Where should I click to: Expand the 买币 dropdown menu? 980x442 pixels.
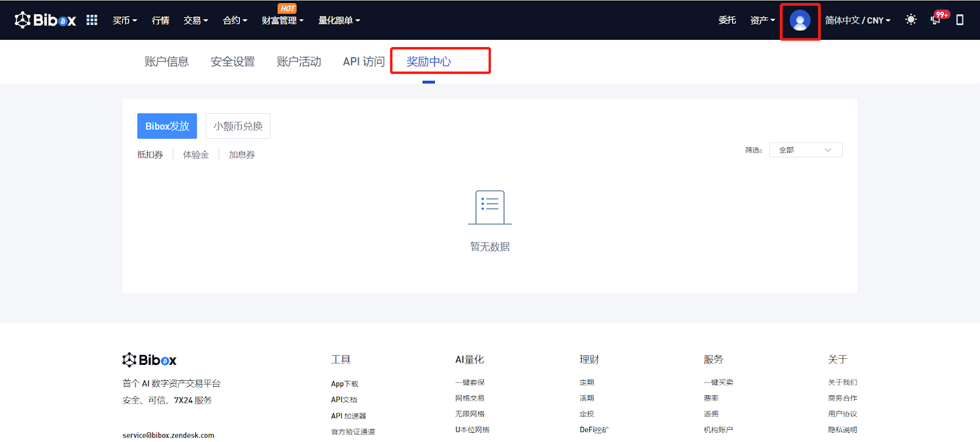125,20
